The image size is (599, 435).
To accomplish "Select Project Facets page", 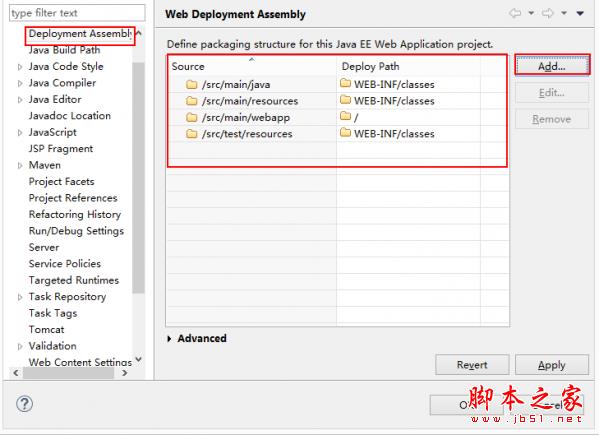I will [x=62, y=181].
